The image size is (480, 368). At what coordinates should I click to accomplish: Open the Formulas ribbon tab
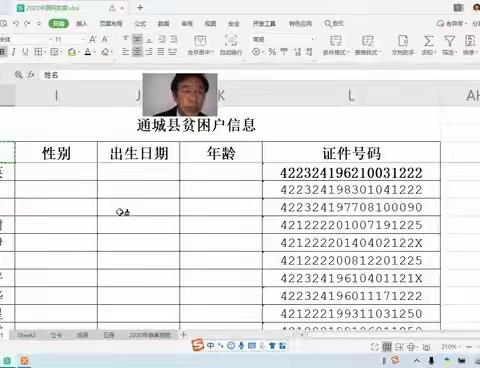(x=140, y=24)
